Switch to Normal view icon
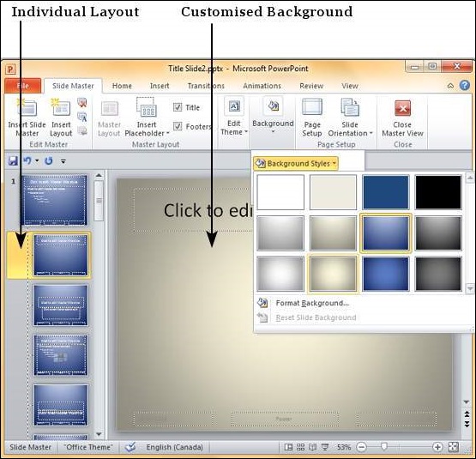The image size is (476, 459). 288,447
